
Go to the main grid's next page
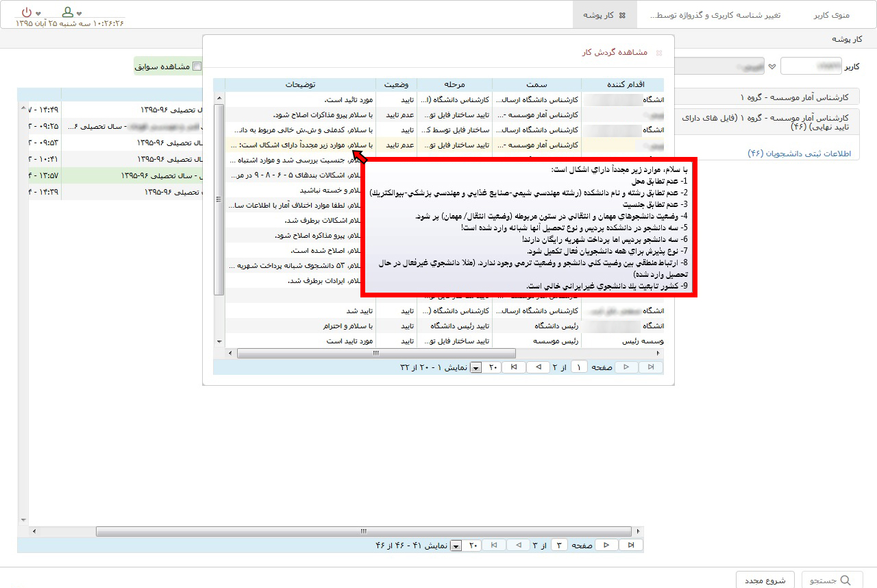click(x=606, y=545)
